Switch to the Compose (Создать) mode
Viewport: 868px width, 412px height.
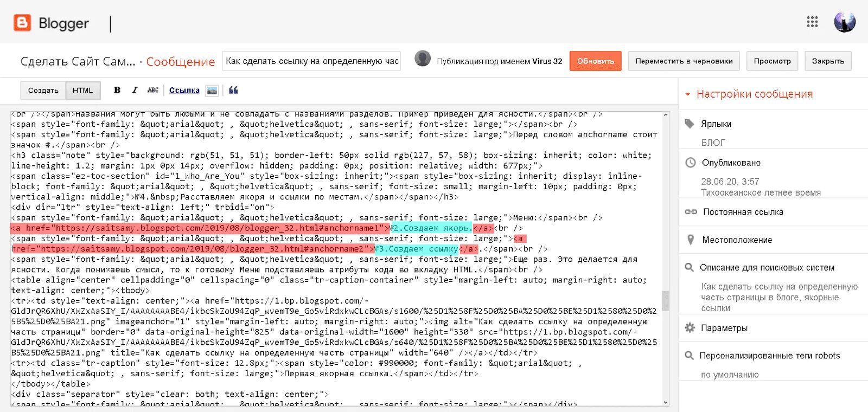point(43,91)
